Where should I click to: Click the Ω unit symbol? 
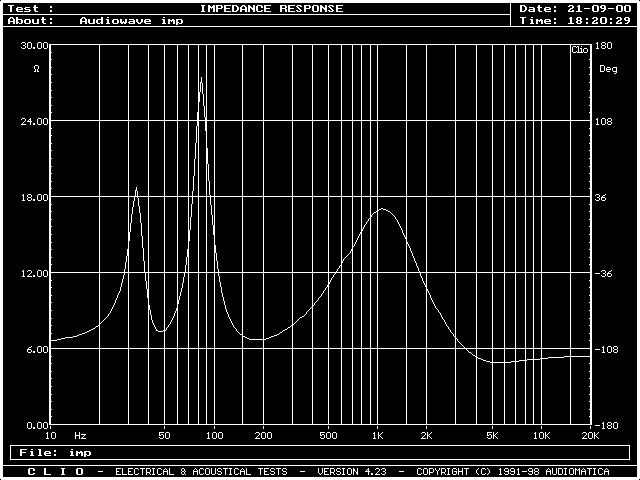36,69
